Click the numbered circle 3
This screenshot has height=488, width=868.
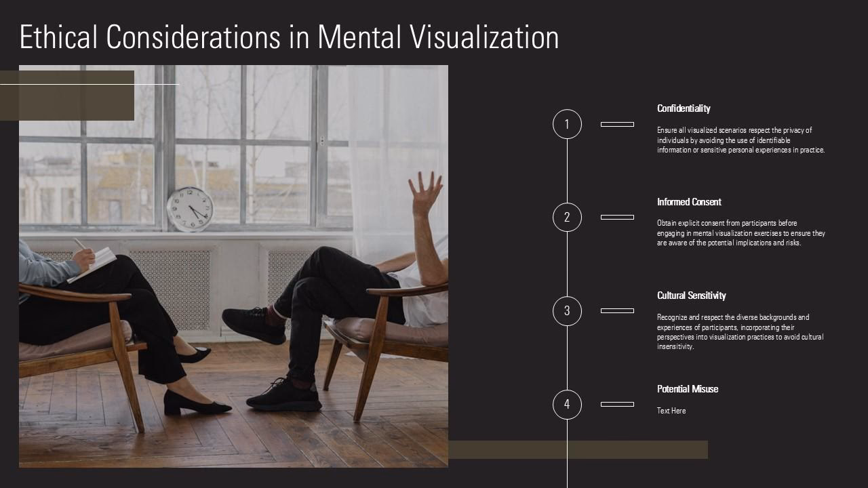pyautogui.click(x=567, y=311)
